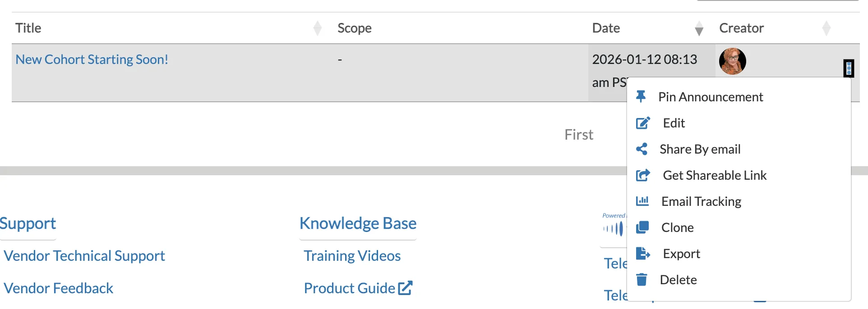868x309 pixels.
Task: Click the trash can Delete icon
Action: click(x=642, y=280)
